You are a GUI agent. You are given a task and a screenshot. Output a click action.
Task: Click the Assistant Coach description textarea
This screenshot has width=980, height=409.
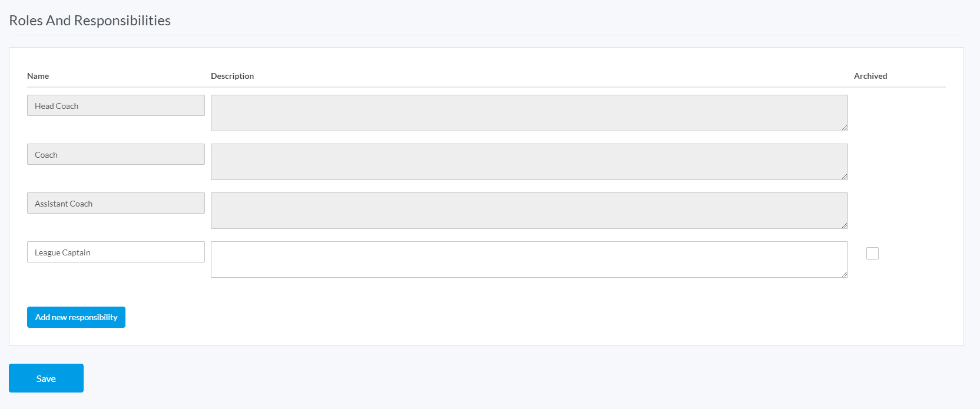pos(529,211)
